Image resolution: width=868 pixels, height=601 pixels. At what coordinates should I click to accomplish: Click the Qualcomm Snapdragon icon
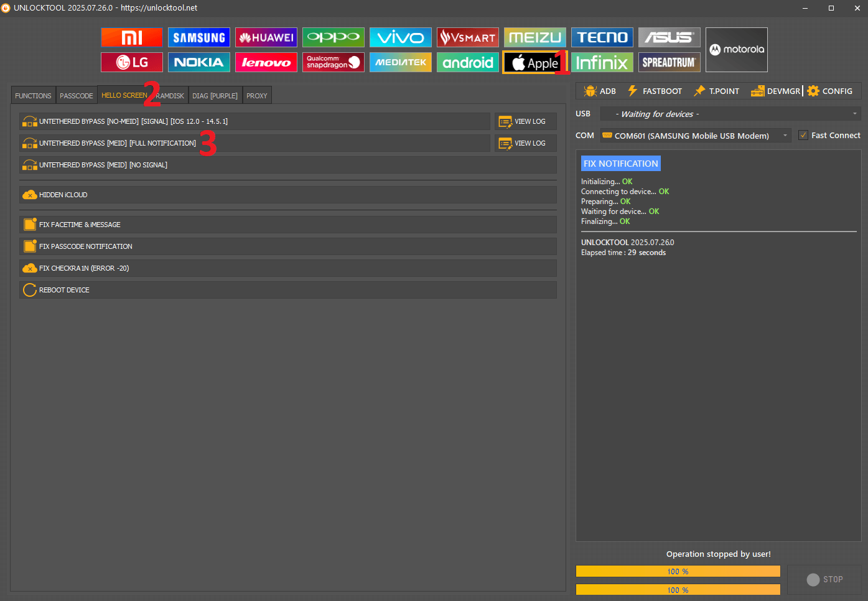pyautogui.click(x=333, y=62)
